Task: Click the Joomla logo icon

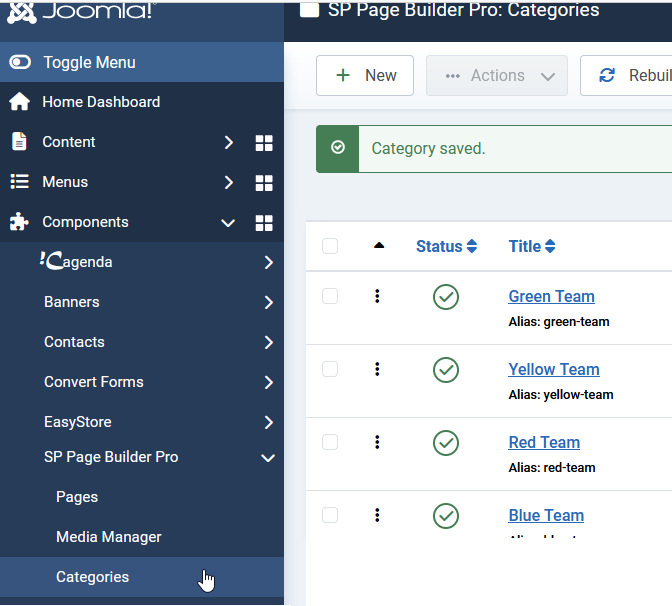Action: 21,13
